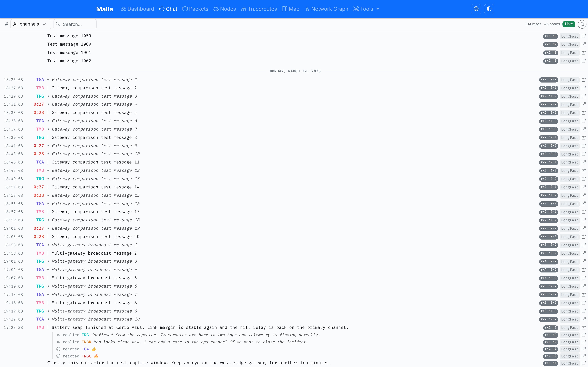The width and height of the screenshot is (588, 367).
Task: Open packet link for Gateway comparison message 14
Action: (x=584, y=187)
